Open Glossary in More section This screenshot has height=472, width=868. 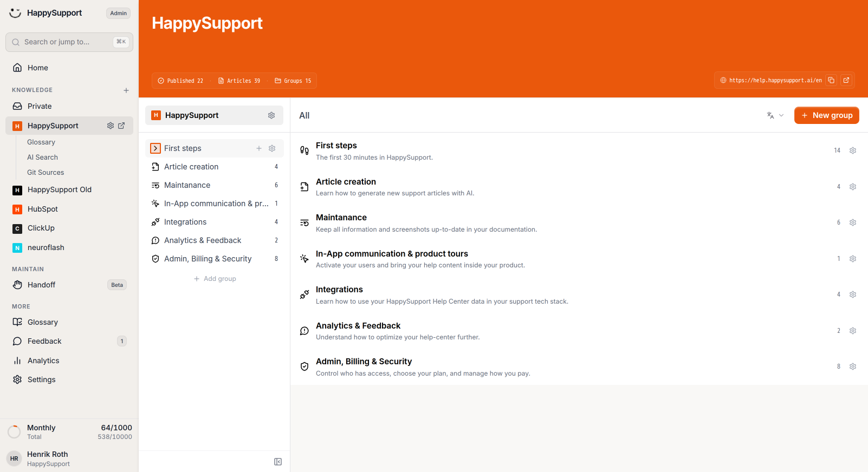pos(69,322)
